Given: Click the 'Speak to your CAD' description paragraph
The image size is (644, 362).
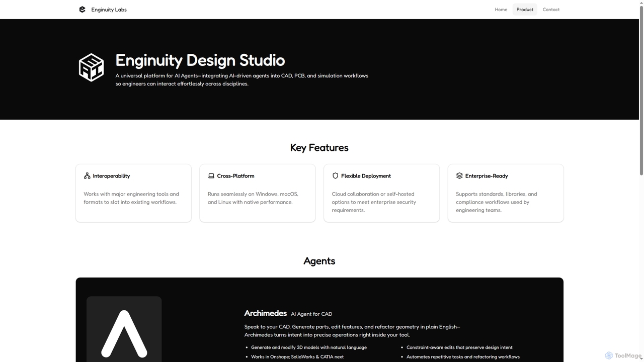Looking at the screenshot, I should [x=352, y=331].
